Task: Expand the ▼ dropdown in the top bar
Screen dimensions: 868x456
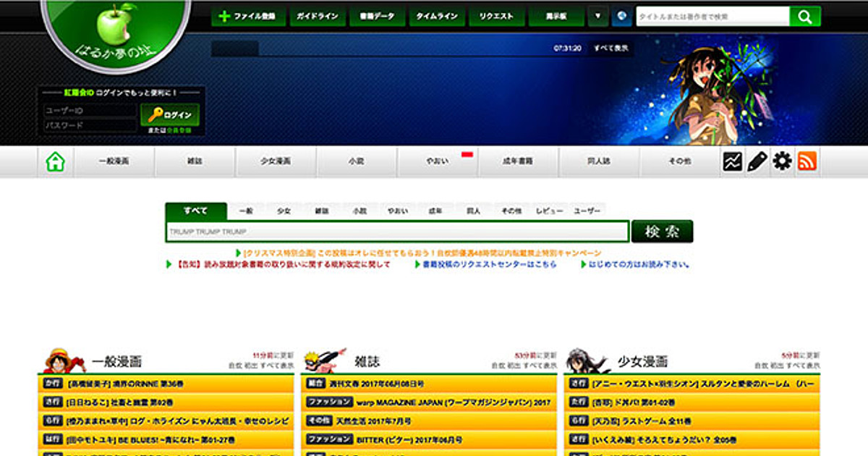Action: coord(597,16)
